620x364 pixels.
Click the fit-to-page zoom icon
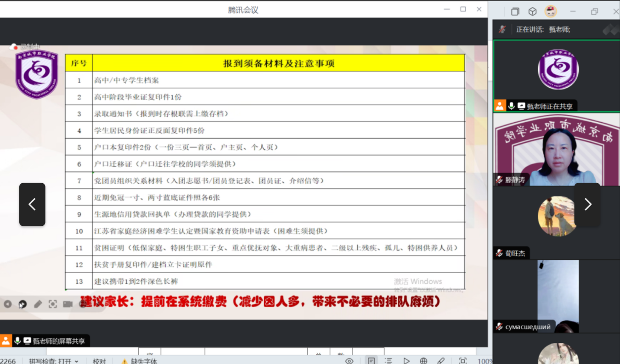463,361
